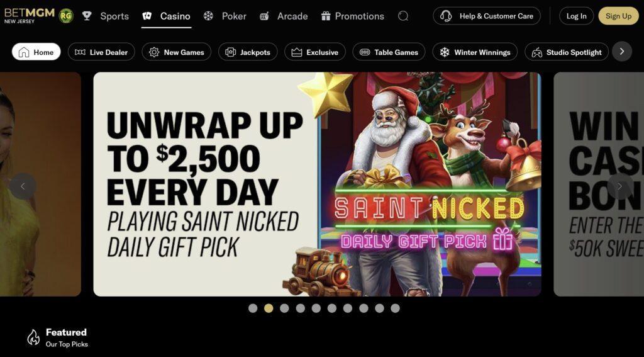Click the BetMGM New Jersey logo
This screenshot has width=644, height=357.
coord(30,15)
